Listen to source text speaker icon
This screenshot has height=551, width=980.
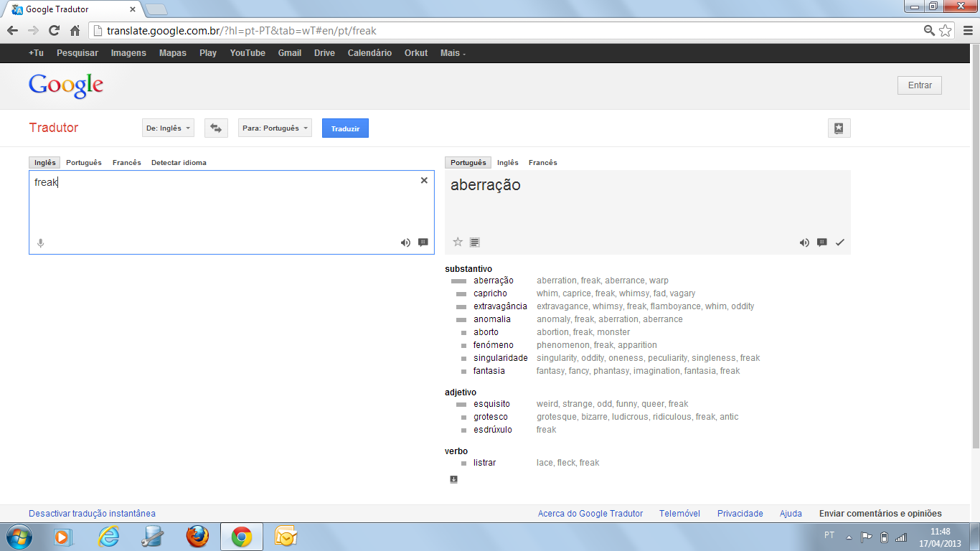click(405, 242)
